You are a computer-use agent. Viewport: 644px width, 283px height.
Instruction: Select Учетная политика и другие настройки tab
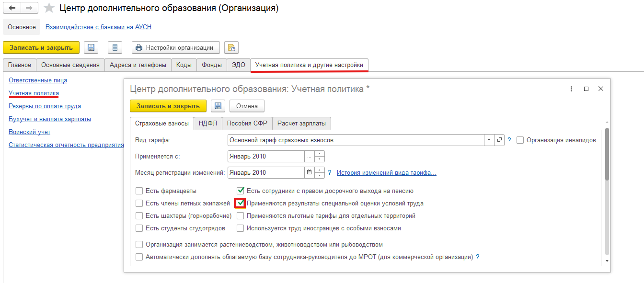(310, 65)
